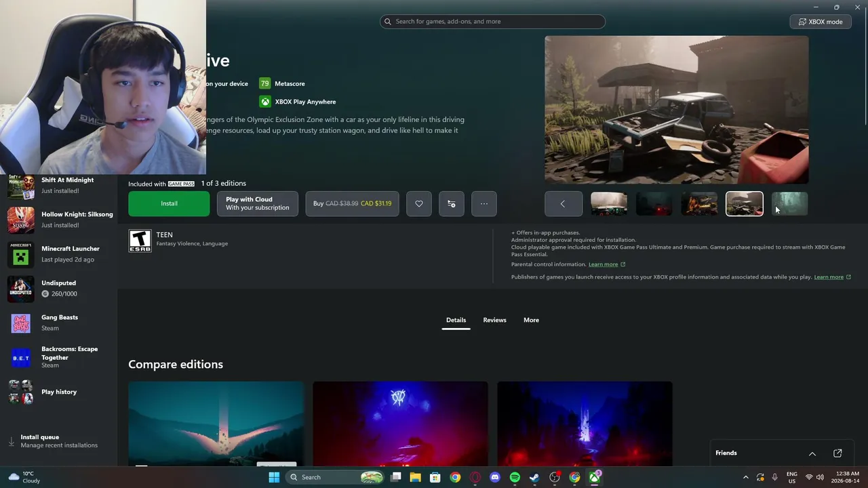Viewport: 868px width, 488px height.
Task: Focus the games and add-ons search field
Action: [x=492, y=22]
